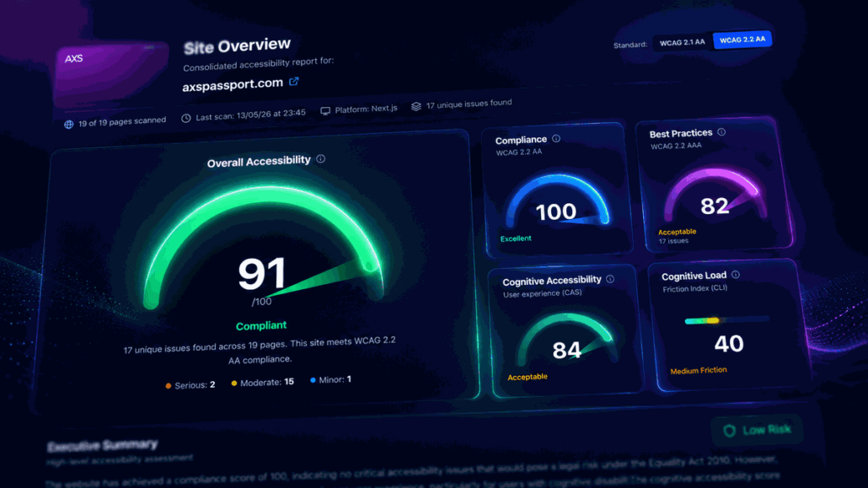Show info for Overall Accessibility
This screenshot has width=868, height=488.
(x=320, y=159)
